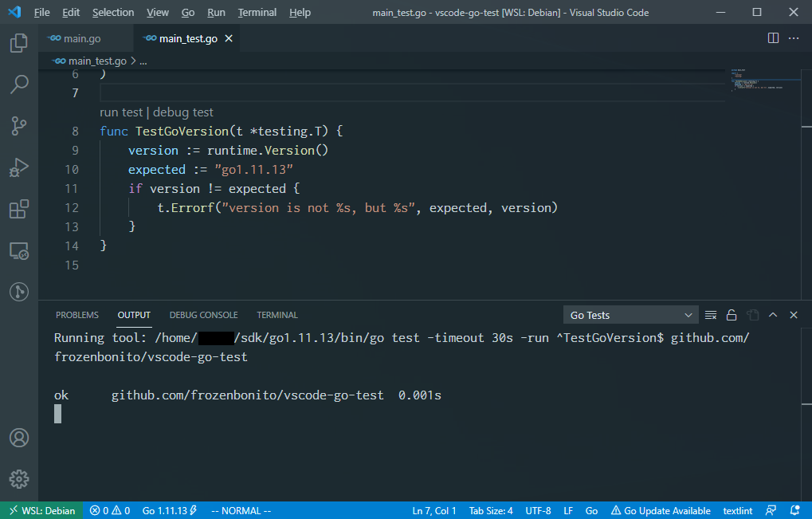
Task: Click the Go Update Available status item
Action: click(x=661, y=510)
